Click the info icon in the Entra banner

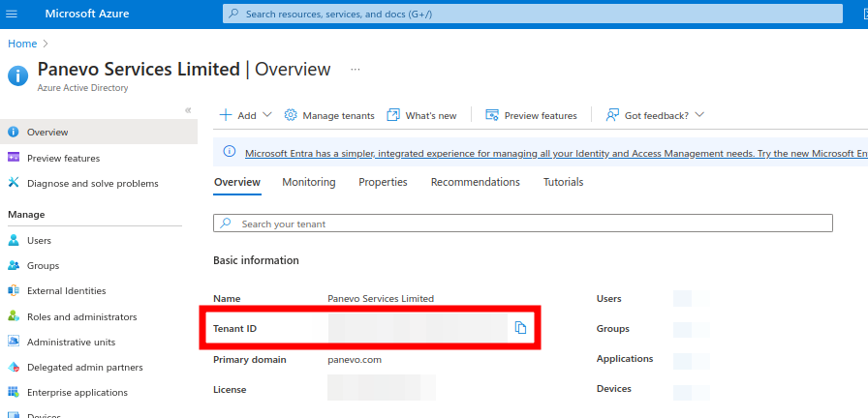(x=230, y=151)
